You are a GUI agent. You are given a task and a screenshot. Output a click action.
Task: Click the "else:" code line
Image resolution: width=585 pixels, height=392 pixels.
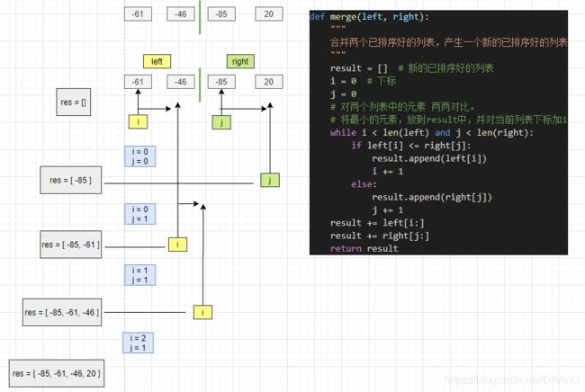364,184
